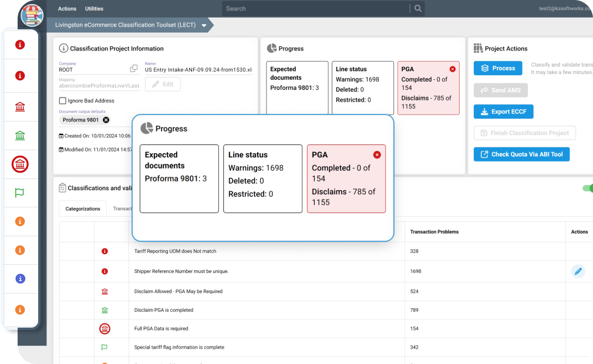The image size is (593, 364).
Task: Click Check Quota Via ABI Tool
Action: [521, 154]
